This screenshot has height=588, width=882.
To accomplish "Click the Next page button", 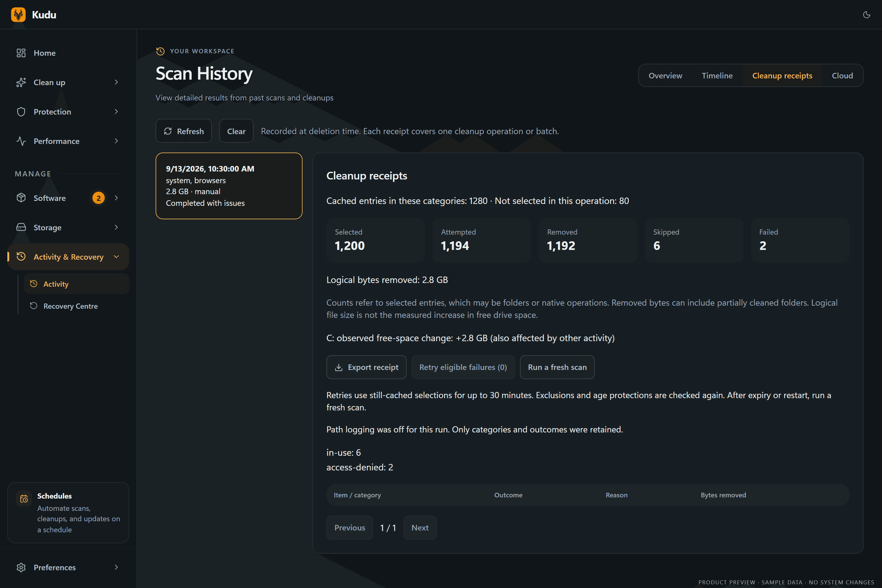I will (x=420, y=528).
